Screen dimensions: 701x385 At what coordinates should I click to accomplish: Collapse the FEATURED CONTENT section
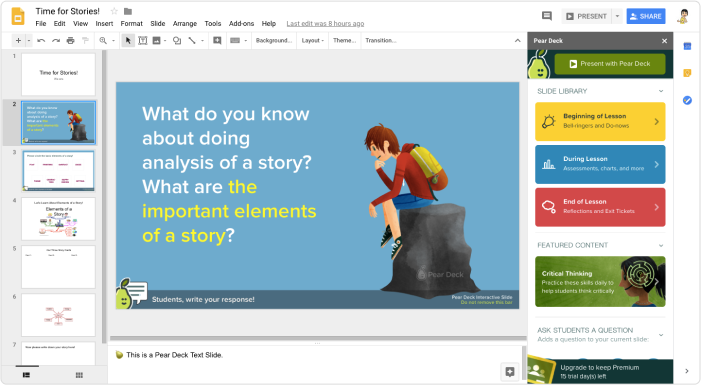pos(661,245)
